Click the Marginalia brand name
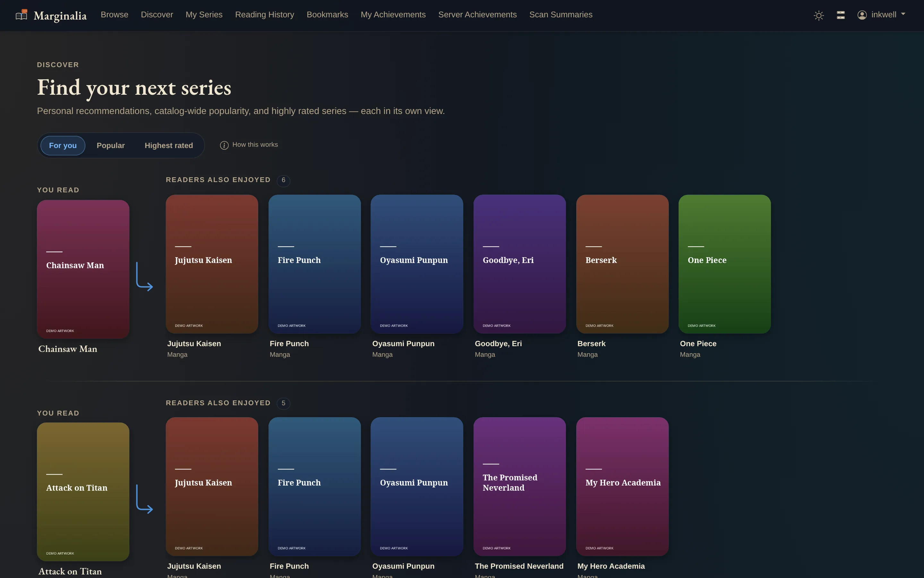The image size is (924, 578). coord(60,16)
